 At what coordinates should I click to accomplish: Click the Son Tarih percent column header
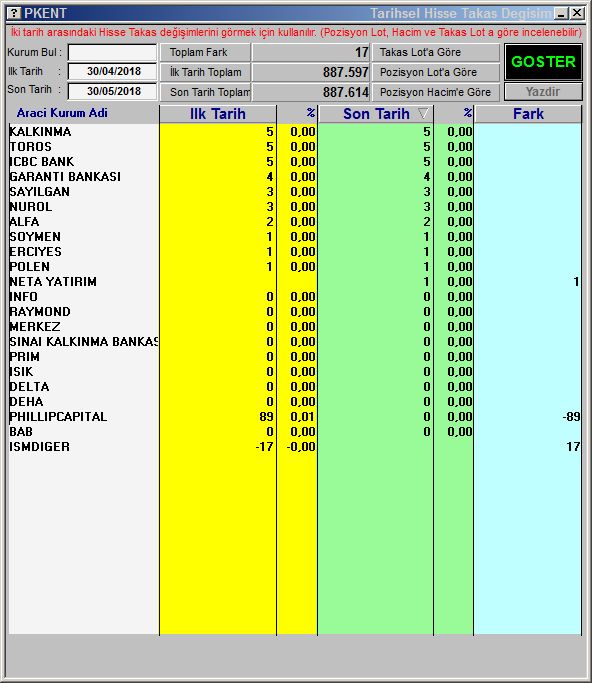tap(454, 114)
